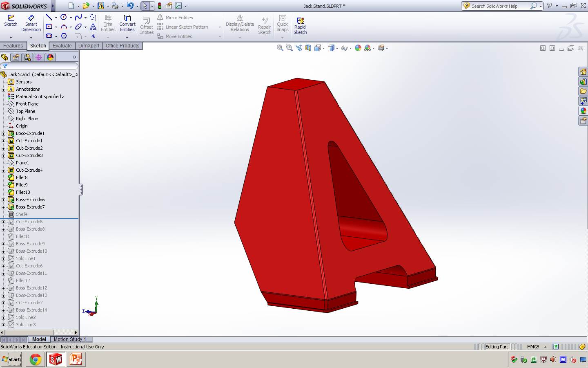Switch to the Evaluate tab
The width and height of the screenshot is (588, 368).
point(62,46)
